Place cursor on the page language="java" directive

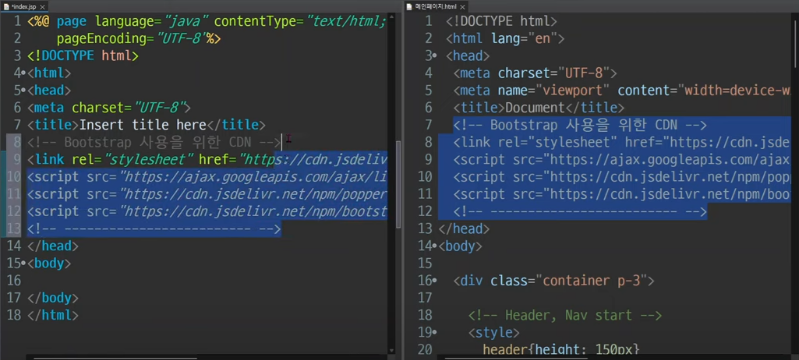pyautogui.click(x=207, y=21)
